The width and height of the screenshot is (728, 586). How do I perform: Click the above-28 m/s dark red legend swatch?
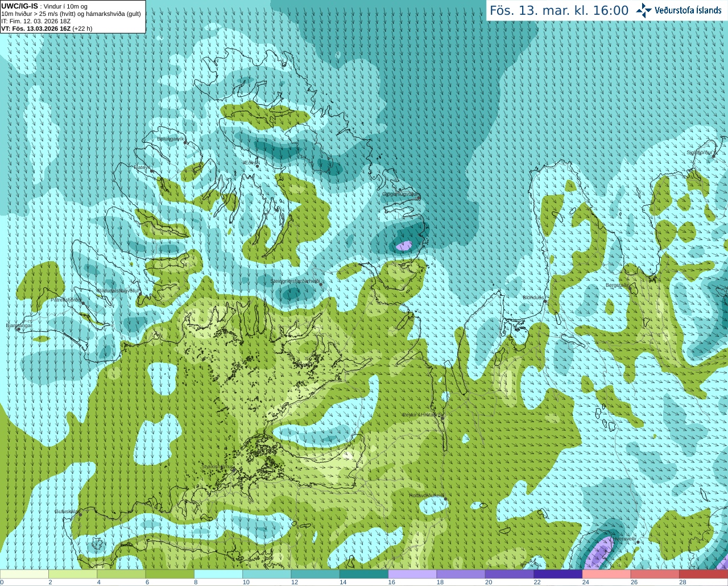[x=704, y=574]
